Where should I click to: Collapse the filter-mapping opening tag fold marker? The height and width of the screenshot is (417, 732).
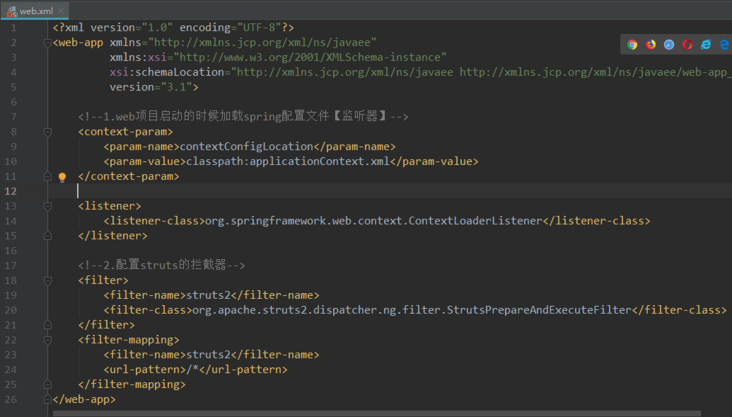point(47,340)
